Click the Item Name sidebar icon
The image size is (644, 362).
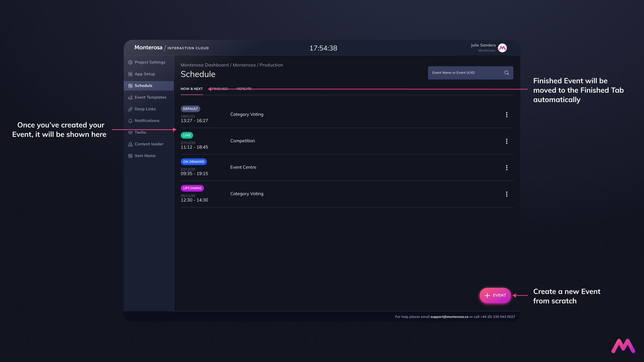pos(130,156)
